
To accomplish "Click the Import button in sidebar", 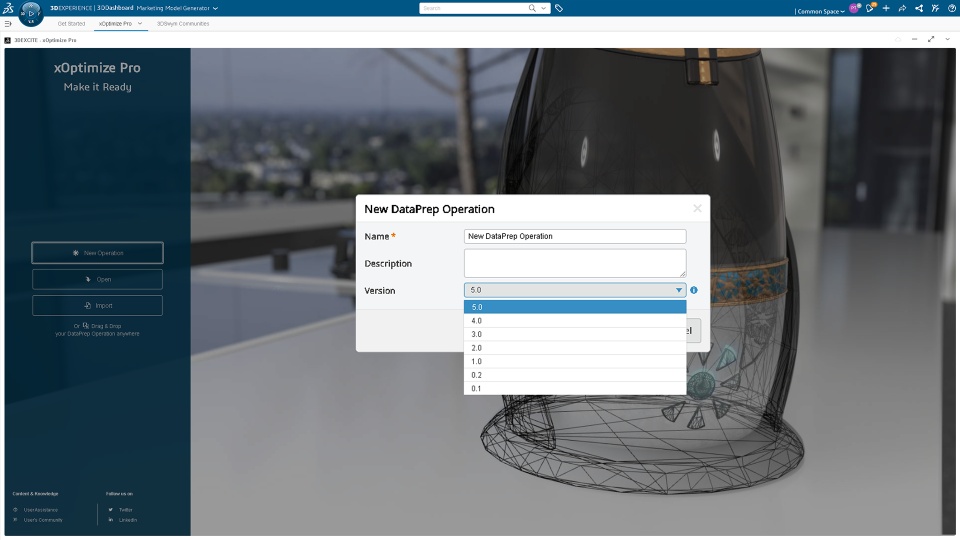I will click(97, 306).
